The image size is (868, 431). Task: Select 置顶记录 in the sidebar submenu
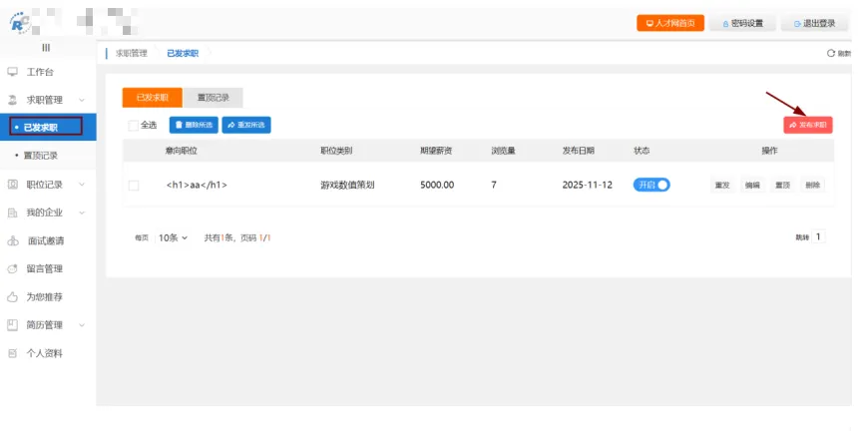[41, 156]
